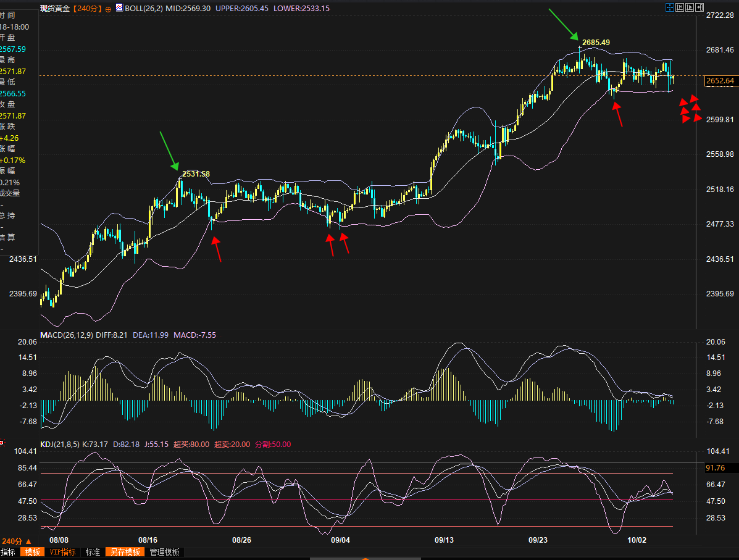Switch to the VIP指标 tab
Image resolution: width=739 pixels, height=560 pixels.
[x=63, y=552]
